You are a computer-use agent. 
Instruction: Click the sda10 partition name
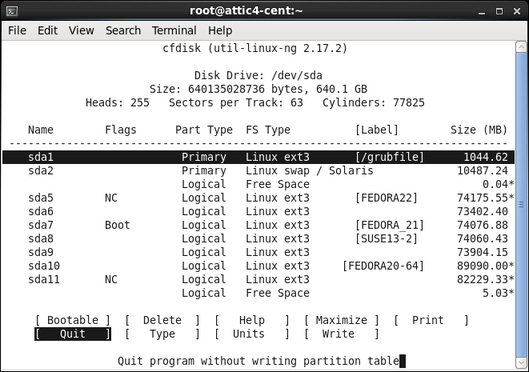point(44,266)
